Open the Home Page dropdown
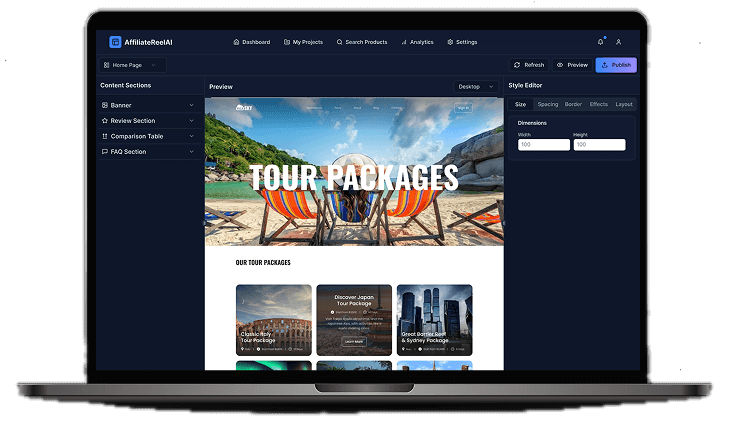 point(133,65)
